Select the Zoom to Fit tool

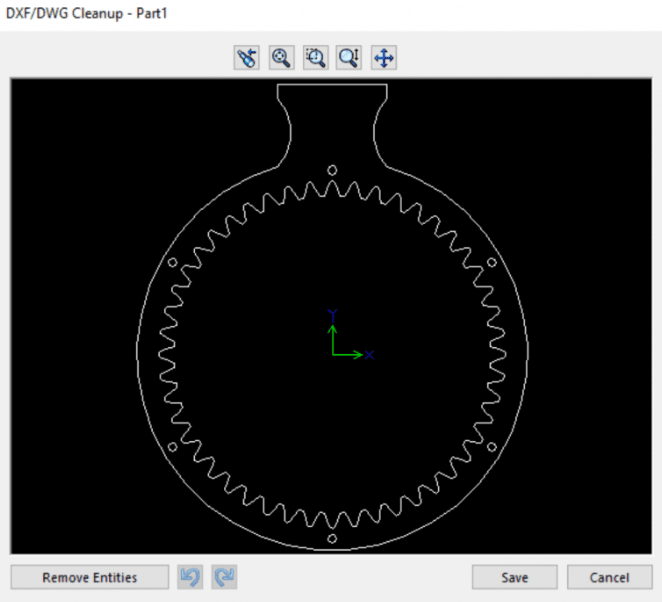click(281, 58)
